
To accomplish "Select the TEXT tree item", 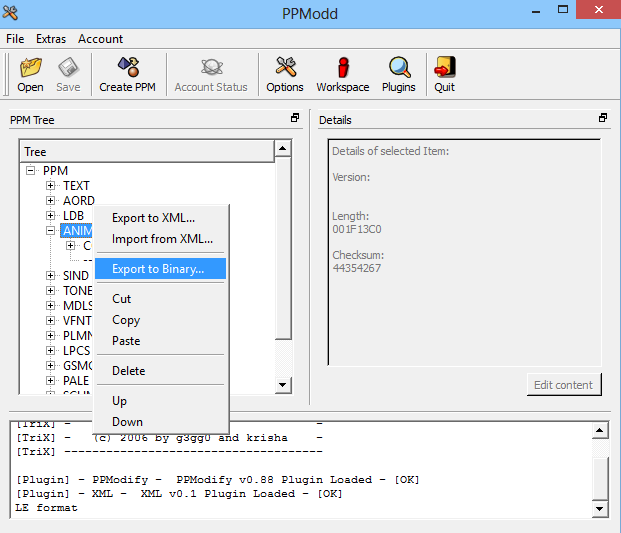I will click(x=76, y=186).
